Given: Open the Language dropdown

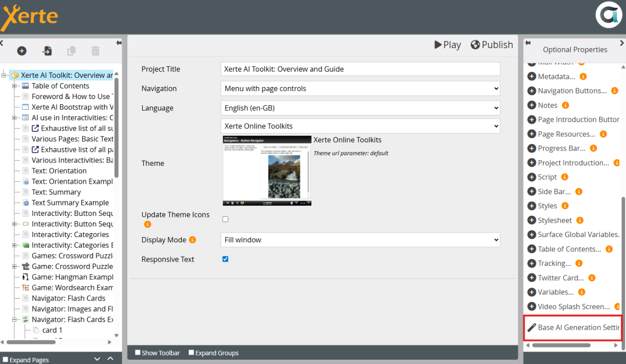Looking at the screenshot, I should pos(360,108).
